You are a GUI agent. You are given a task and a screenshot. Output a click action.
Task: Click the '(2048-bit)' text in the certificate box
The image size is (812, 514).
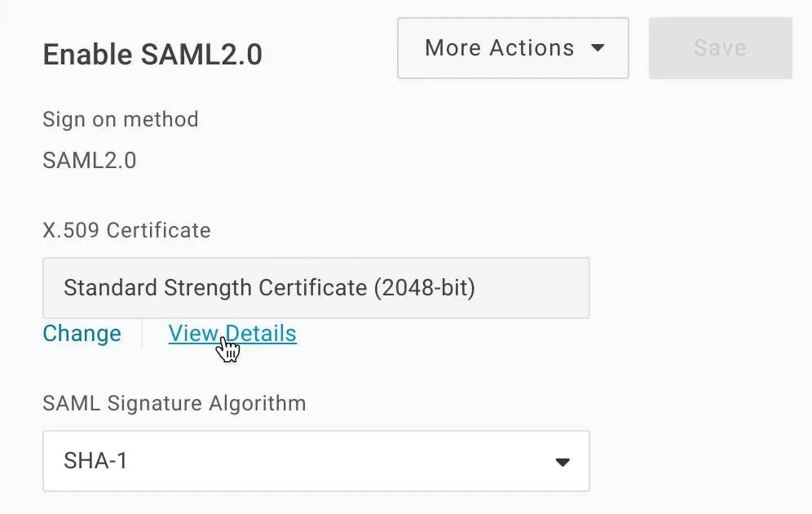click(424, 288)
